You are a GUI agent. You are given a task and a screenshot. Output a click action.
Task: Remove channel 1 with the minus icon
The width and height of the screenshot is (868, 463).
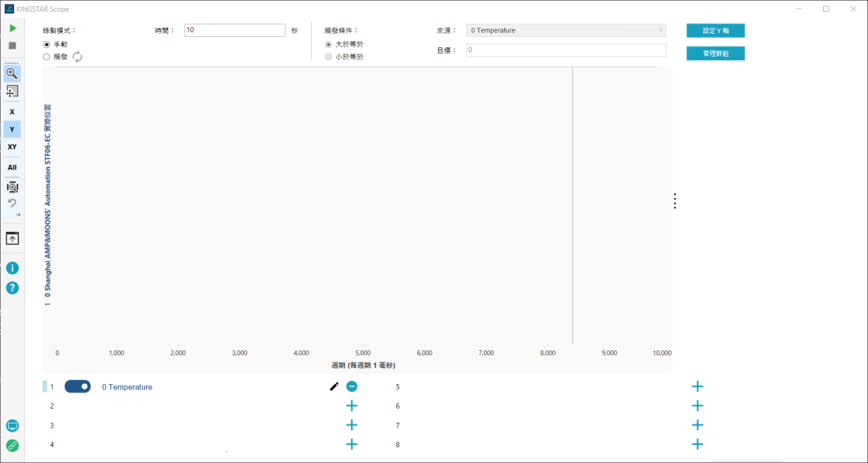coord(352,386)
